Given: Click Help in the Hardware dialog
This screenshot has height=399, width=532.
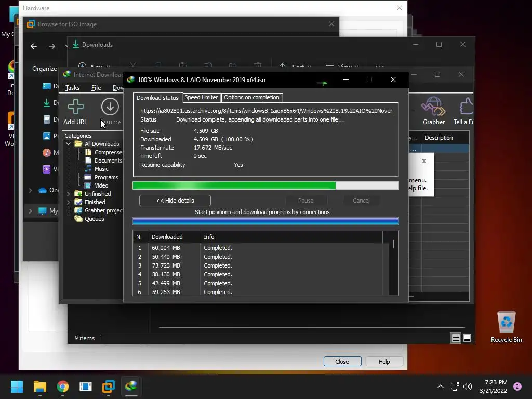Looking at the screenshot, I should click(x=384, y=362).
